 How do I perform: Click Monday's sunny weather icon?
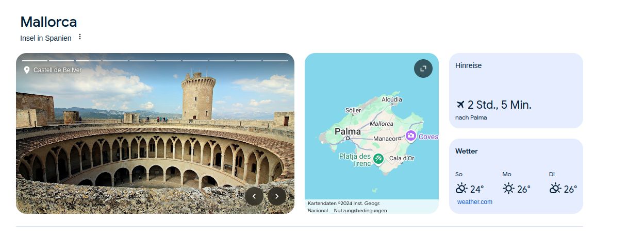(508, 189)
